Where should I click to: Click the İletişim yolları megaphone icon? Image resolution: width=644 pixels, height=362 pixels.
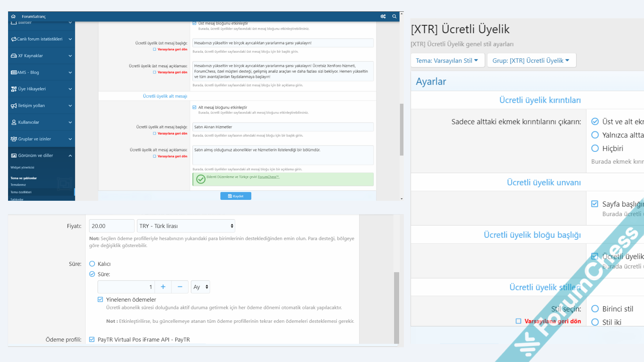click(x=14, y=106)
